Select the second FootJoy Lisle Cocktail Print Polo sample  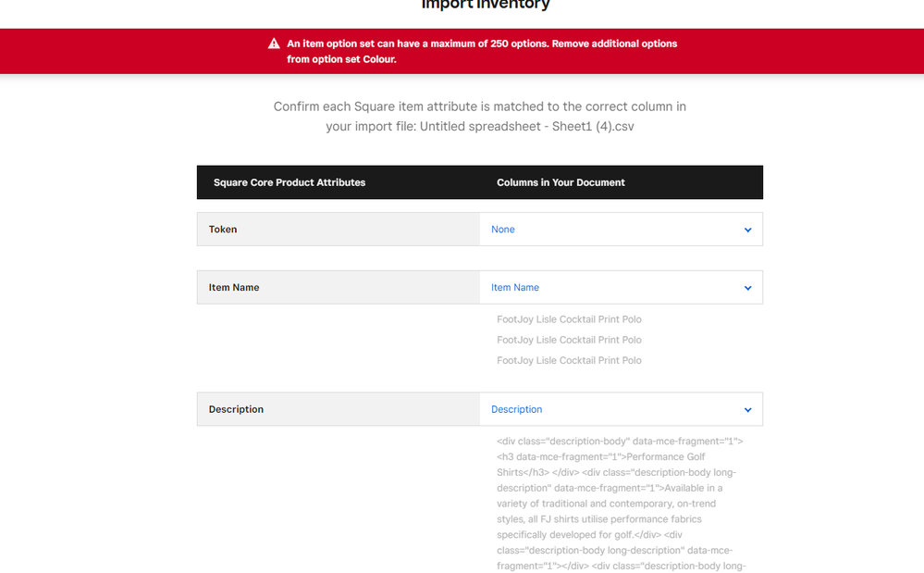(569, 340)
